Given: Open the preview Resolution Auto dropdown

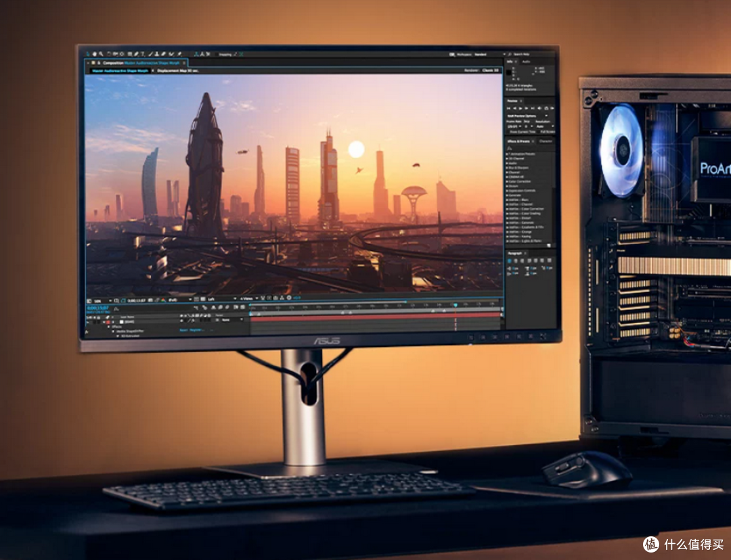Looking at the screenshot, I should [544, 126].
